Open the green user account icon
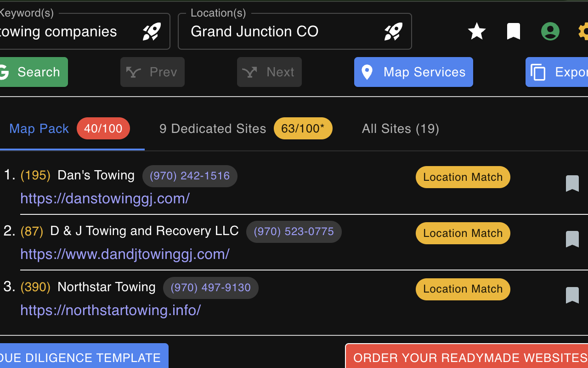This screenshot has height=368, width=588. click(550, 31)
